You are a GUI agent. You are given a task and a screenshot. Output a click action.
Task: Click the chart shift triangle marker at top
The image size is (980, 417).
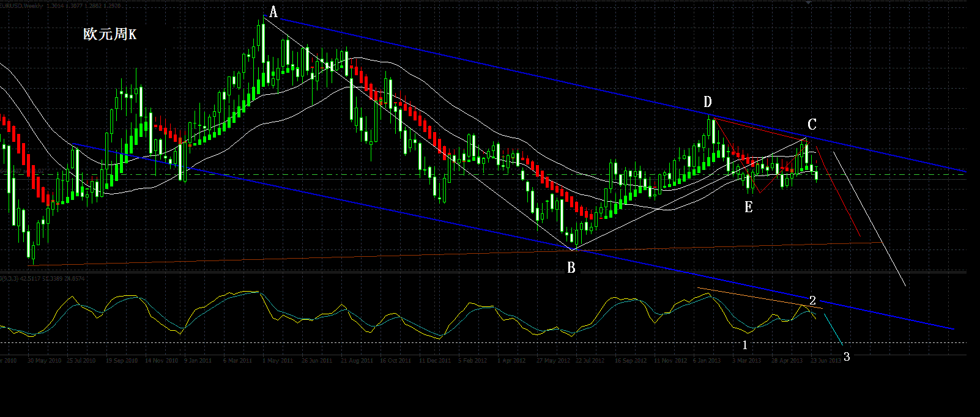[809, 3]
